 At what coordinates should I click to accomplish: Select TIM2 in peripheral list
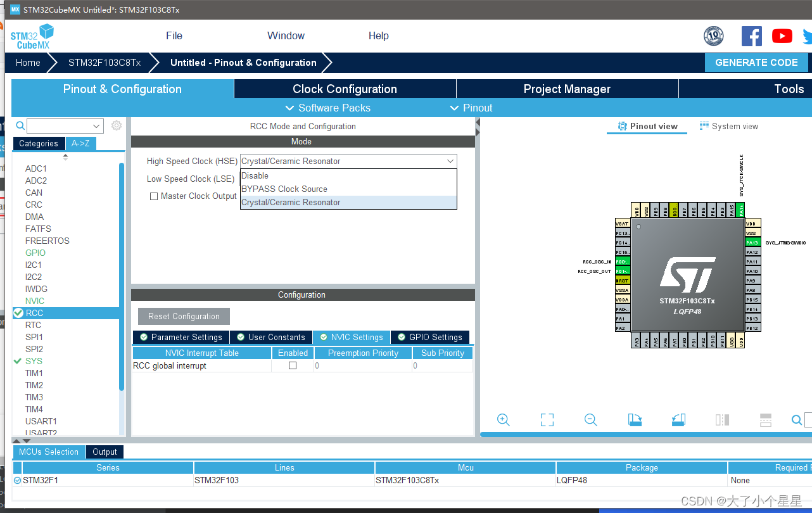[x=34, y=385]
